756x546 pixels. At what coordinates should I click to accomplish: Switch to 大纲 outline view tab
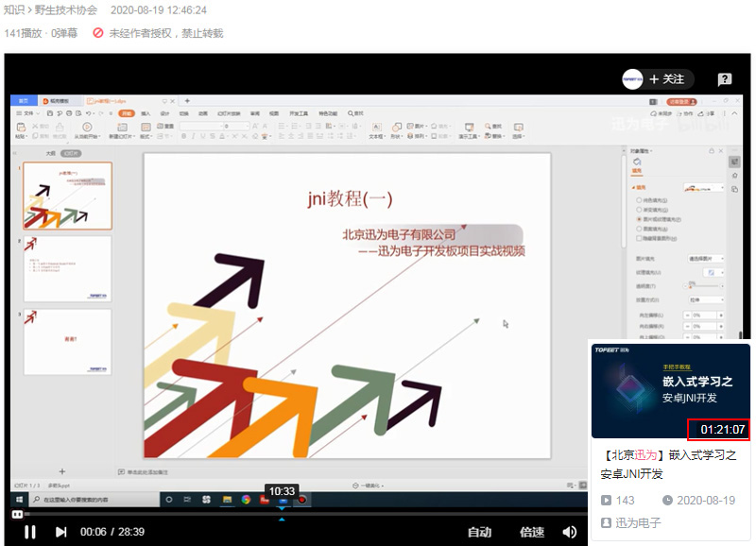click(x=51, y=153)
